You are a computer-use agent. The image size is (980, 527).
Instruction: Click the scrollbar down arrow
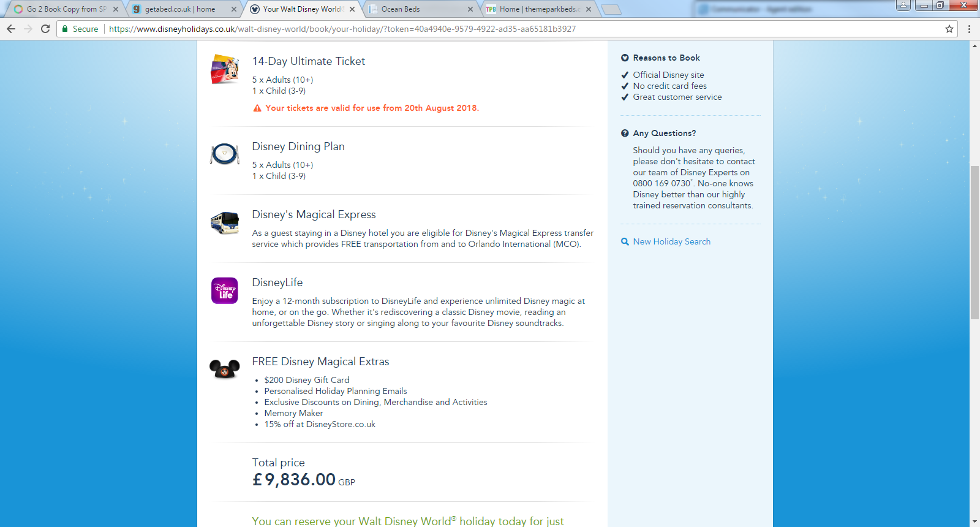[x=974, y=522]
